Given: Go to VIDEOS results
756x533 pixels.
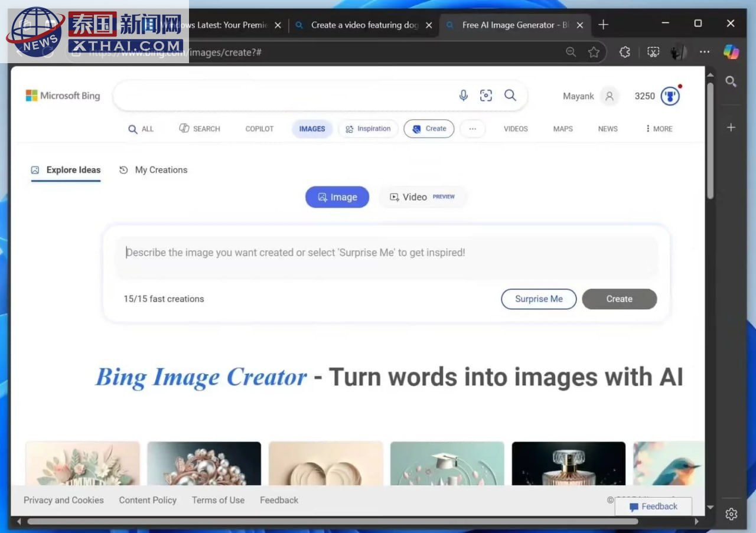Looking at the screenshot, I should (x=516, y=129).
